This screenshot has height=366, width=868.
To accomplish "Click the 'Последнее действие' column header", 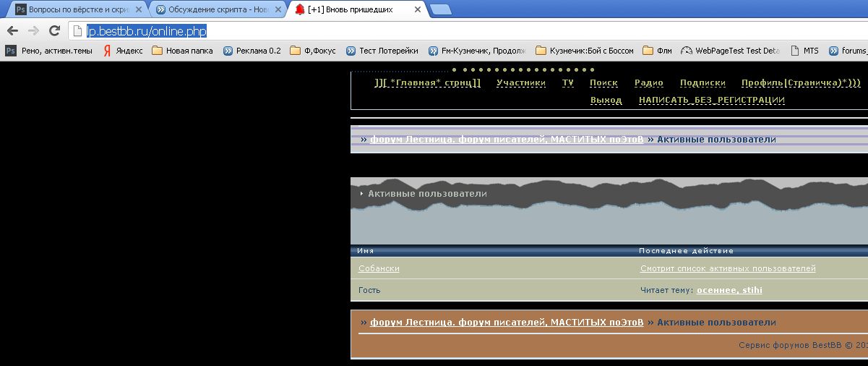I will (687, 251).
